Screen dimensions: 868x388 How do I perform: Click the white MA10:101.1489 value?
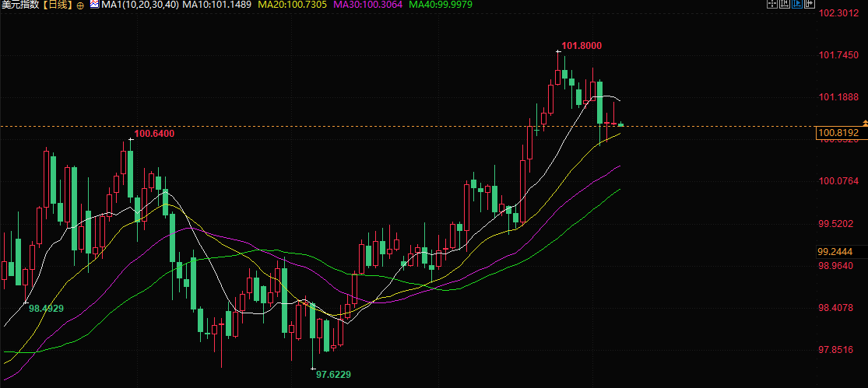[x=216, y=5]
